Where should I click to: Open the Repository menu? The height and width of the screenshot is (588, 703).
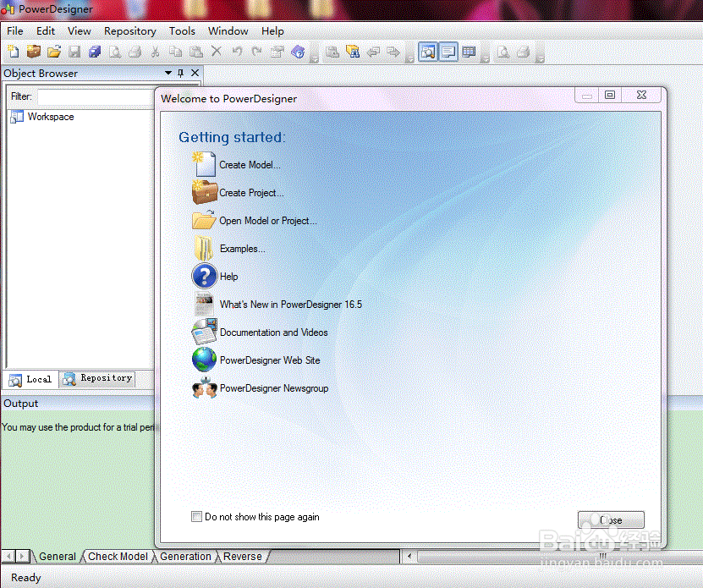pyautogui.click(x=130, y=31)
